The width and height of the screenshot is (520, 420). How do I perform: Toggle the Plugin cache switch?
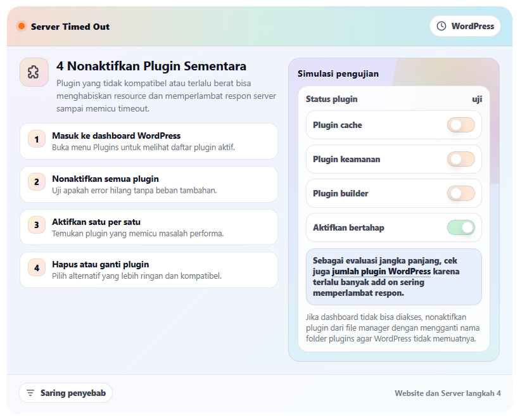point(460,125)
